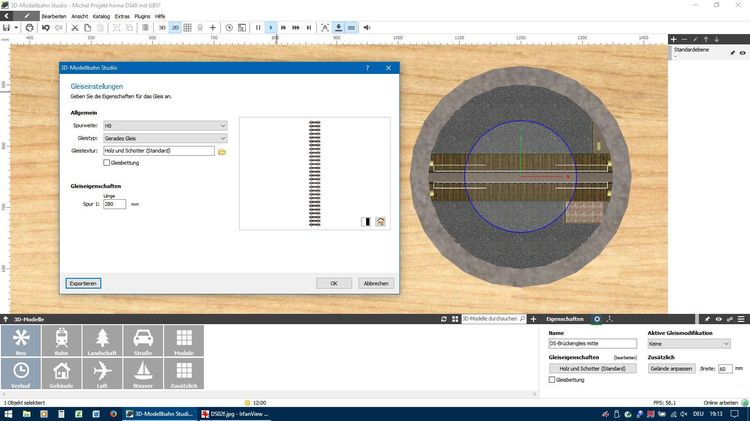Click the save icon in the toolbar

[x=6, y=28]
